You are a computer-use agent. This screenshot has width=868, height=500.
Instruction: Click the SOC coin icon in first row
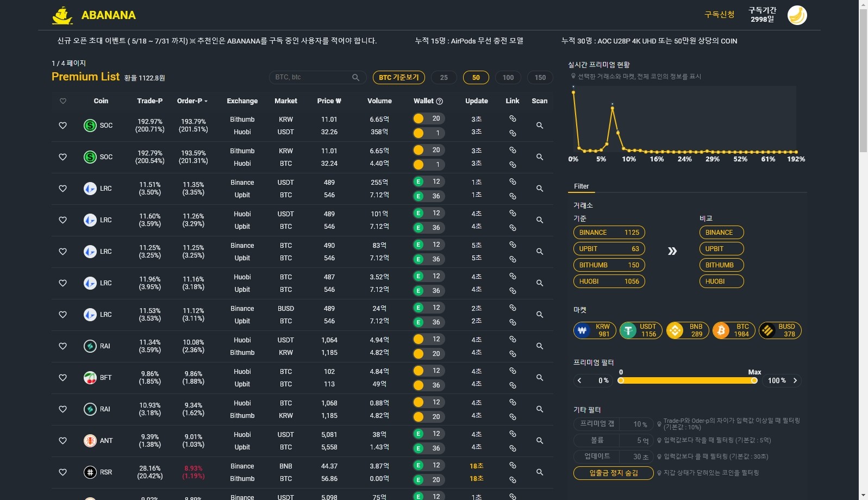pyautogui.click(x=90, y=126)
